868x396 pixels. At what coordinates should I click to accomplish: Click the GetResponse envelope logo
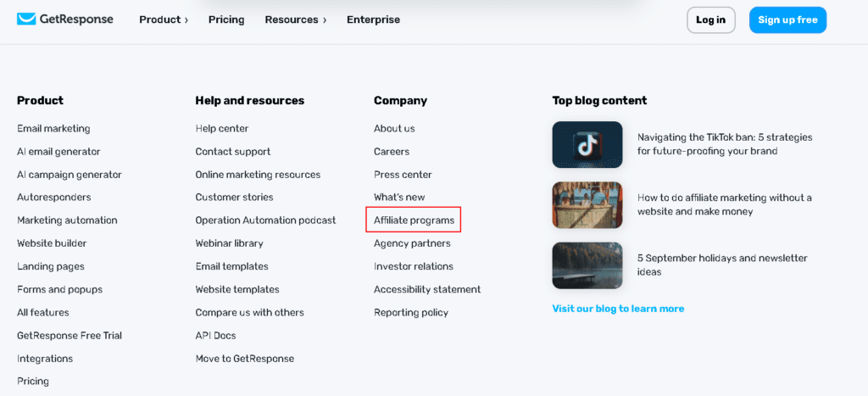tap(64, 20)
